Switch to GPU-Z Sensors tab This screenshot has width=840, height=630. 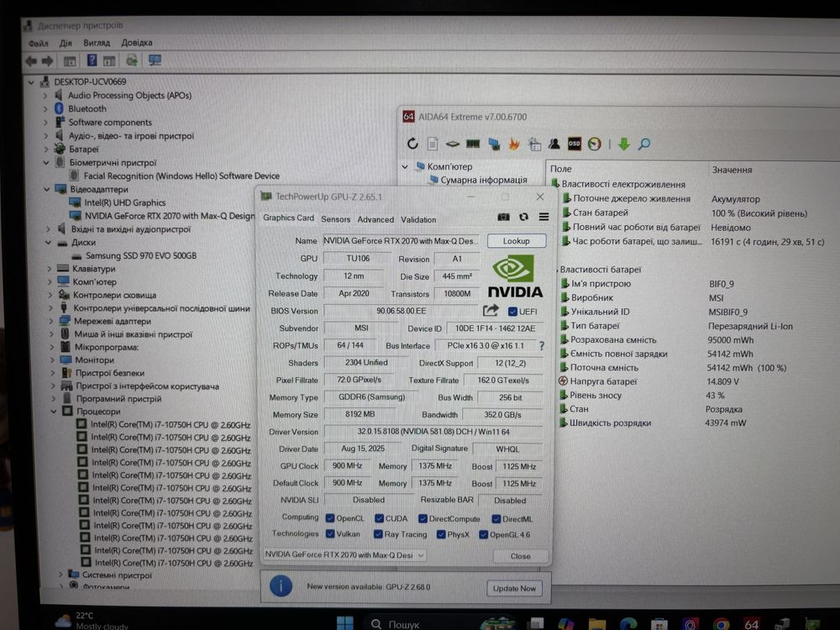(x=335, y=219)
